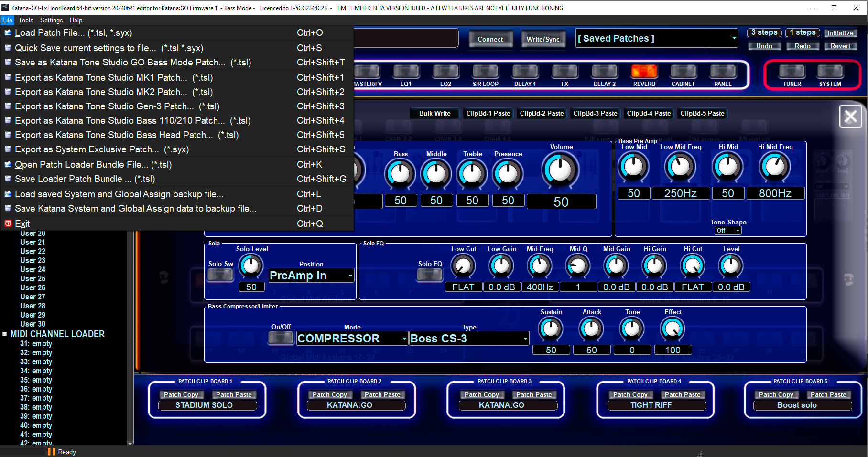This screenshot has width=868, height=457.
Task: Click the Redo button
Action: click(803, 46)
